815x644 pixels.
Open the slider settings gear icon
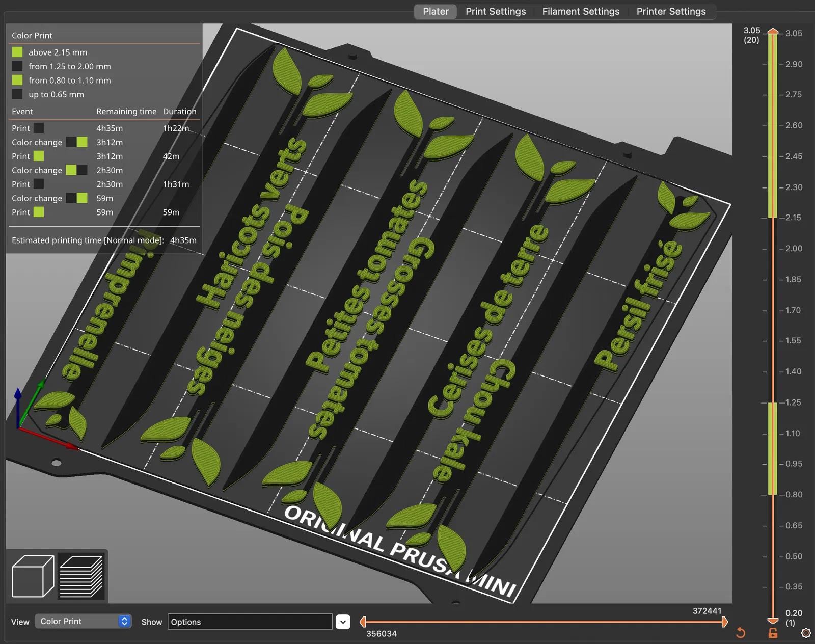point(806,633)
